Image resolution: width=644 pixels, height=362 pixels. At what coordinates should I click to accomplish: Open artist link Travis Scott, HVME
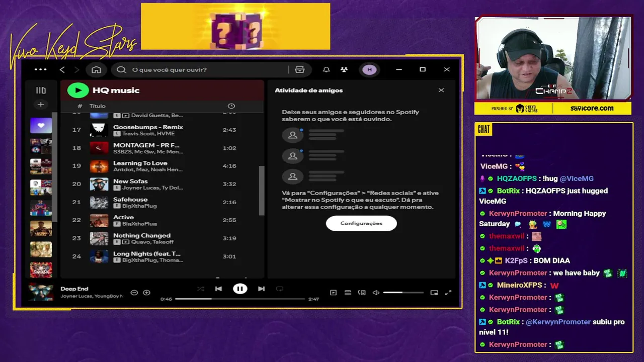pos(148,134)
